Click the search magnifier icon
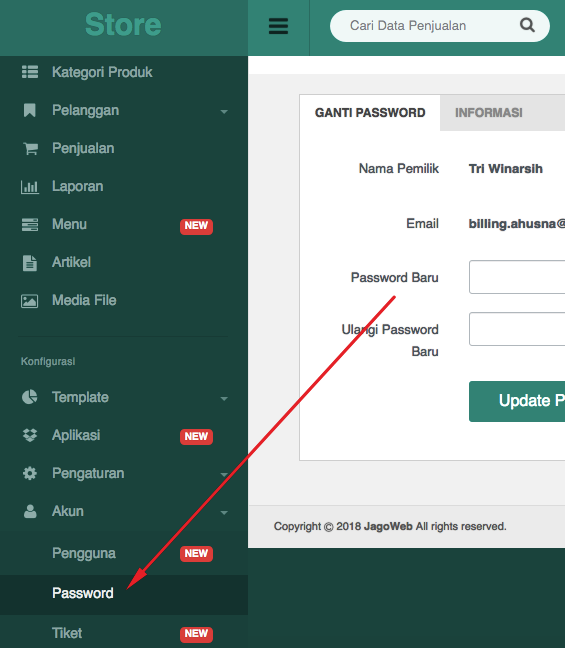565x648 pixels. (527, 25)
